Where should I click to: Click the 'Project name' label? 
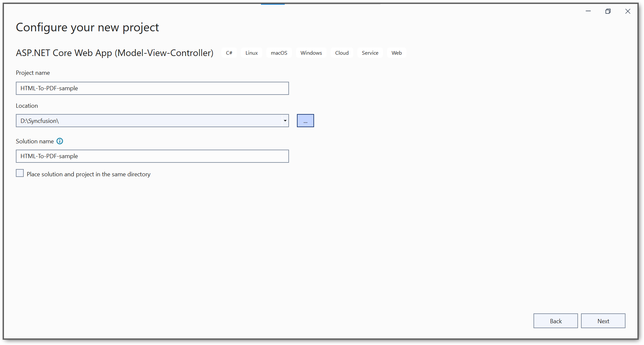pyautogui.click(x=33, y=73)
